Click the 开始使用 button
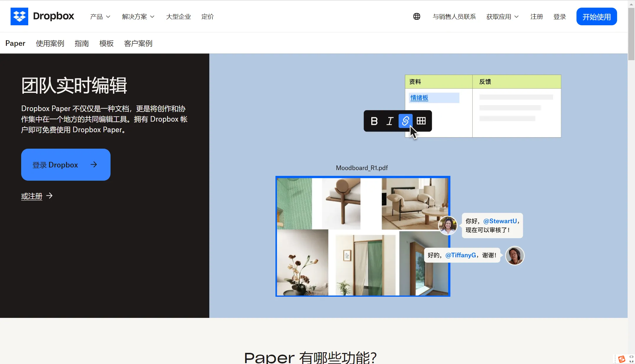The height and width of the screenshot is (364, 635). tap(596, 16)
